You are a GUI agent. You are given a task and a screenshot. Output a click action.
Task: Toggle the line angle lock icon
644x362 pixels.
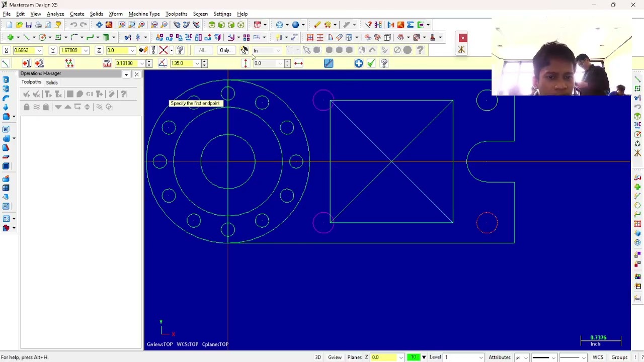point(163,63)
